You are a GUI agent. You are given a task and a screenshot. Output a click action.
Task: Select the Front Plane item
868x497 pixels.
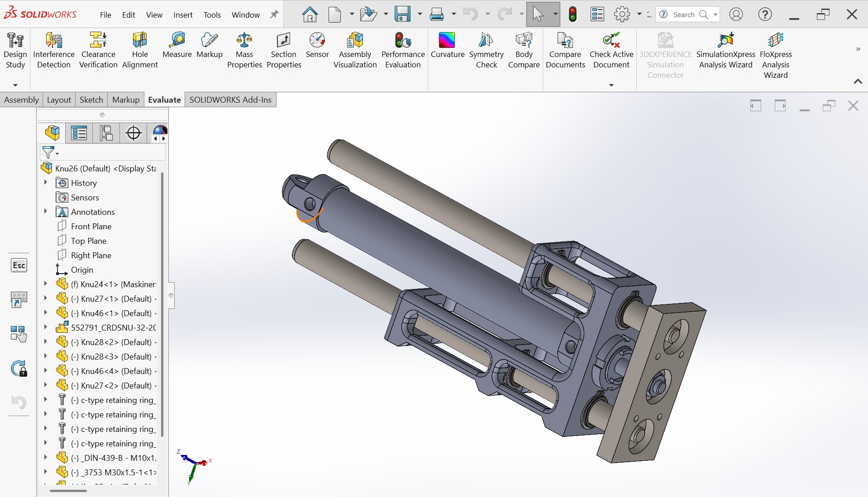[x=91, y=226]
